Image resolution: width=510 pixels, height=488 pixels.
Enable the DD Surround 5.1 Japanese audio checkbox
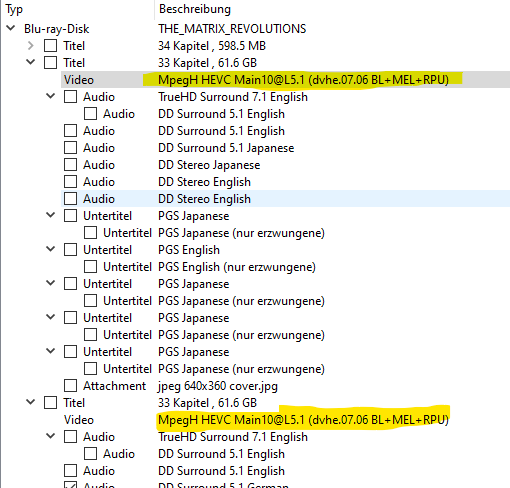tap(70, 148)
